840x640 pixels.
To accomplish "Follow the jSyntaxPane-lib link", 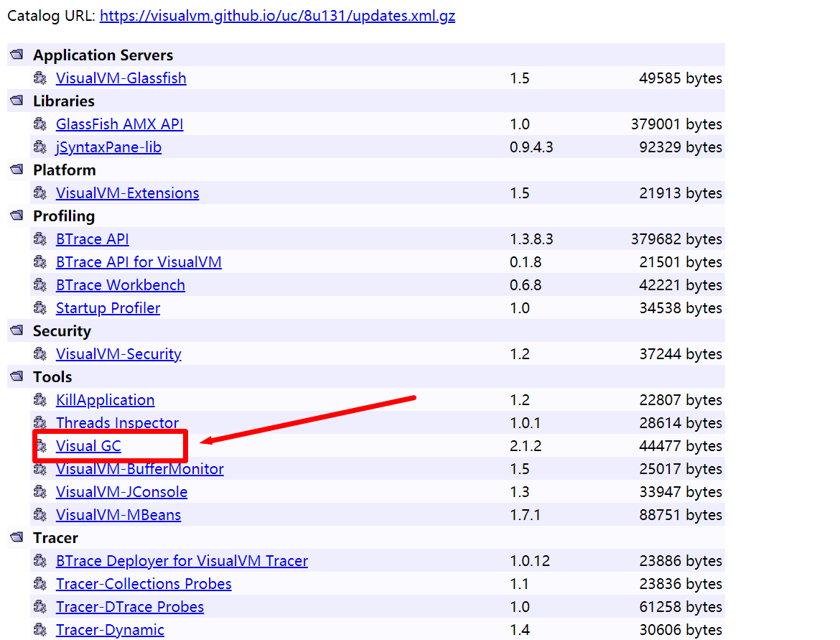I will click(x=108, y=147).
